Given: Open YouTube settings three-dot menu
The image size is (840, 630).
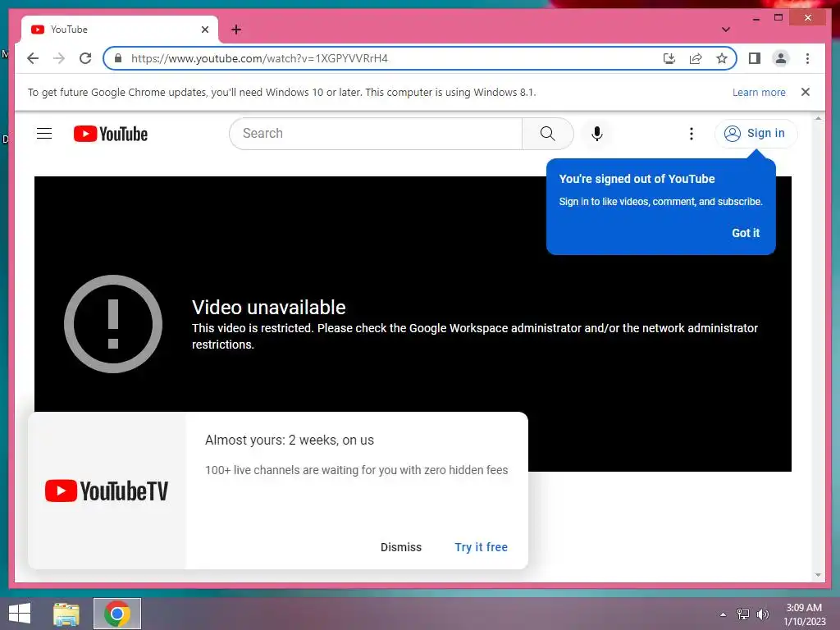Looking at the screenshot, I should [691, 134].
